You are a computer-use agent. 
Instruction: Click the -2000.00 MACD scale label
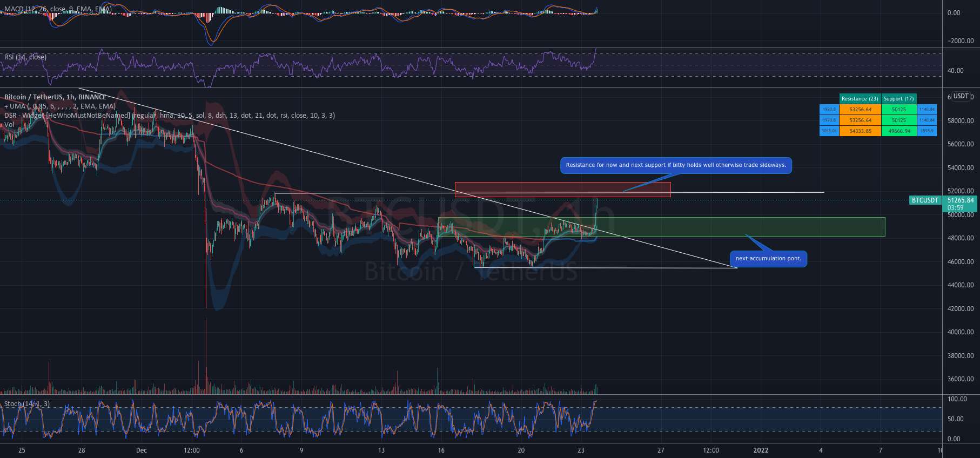click(961, 41)
